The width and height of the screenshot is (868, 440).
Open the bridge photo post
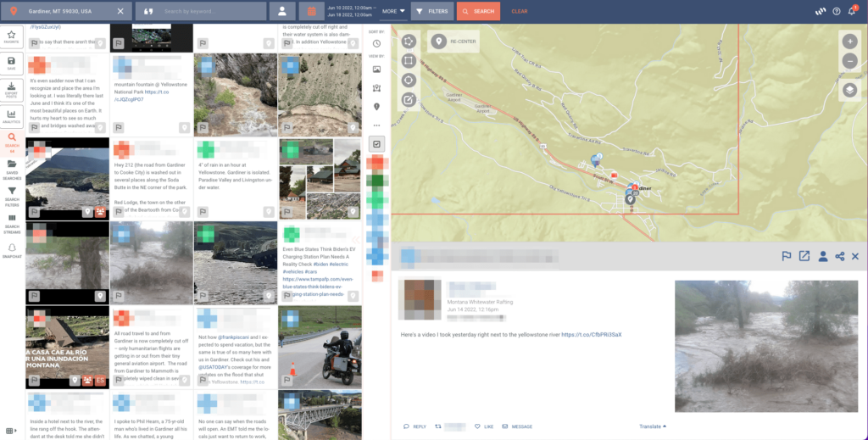pos(320,415)
